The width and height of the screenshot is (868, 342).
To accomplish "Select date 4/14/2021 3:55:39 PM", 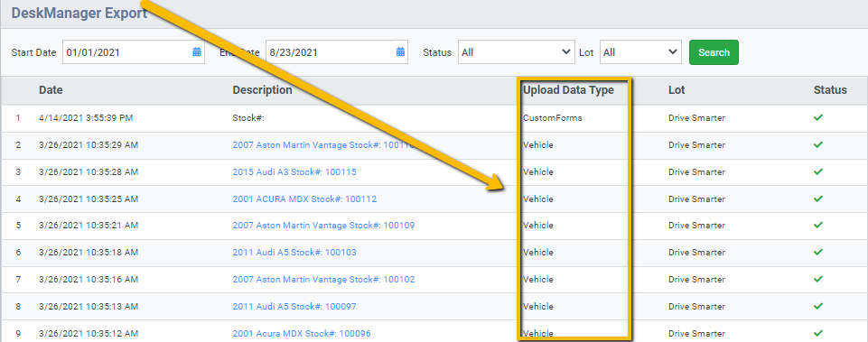I will (x=86, y=118).
